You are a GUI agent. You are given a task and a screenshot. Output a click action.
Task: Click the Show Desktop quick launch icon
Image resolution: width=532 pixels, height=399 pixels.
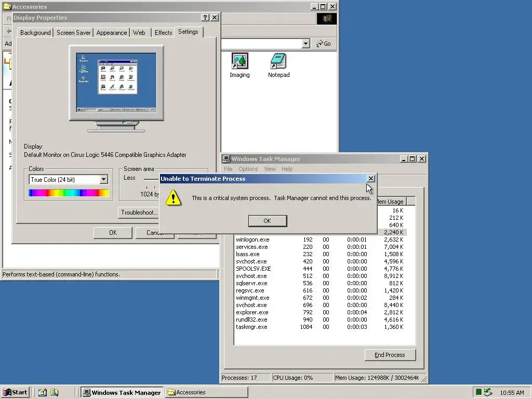coord(43,392)
